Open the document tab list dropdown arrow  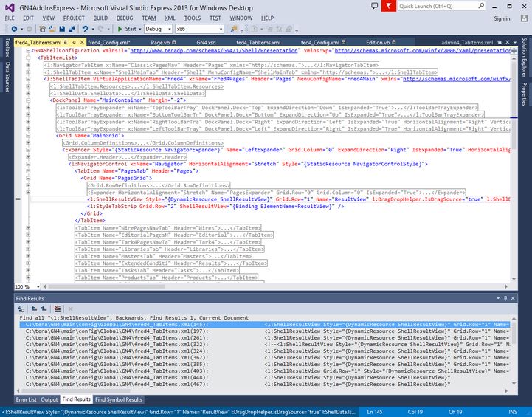pos(515,42)
